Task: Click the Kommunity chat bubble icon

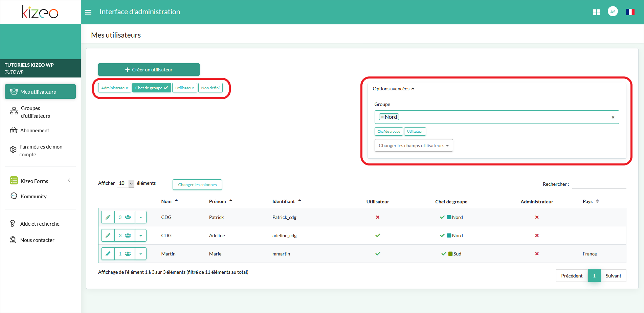Action: point(14,196)
